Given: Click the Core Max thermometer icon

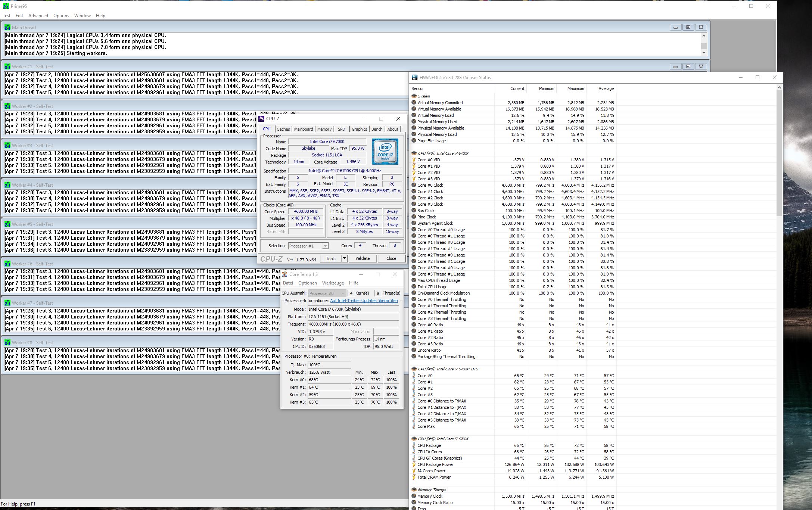Looking at the screenshot, I should pyautogui.click(x=414, y=426).
